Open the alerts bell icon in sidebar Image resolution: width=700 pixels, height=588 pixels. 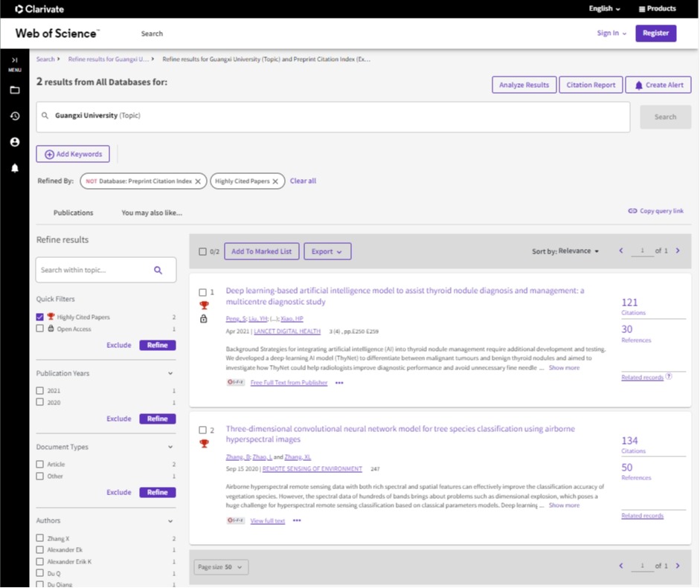coord(14,168)
